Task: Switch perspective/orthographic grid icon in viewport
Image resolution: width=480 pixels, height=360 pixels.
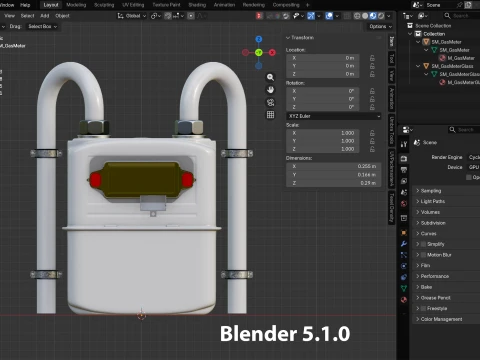Action: (270, 115)
